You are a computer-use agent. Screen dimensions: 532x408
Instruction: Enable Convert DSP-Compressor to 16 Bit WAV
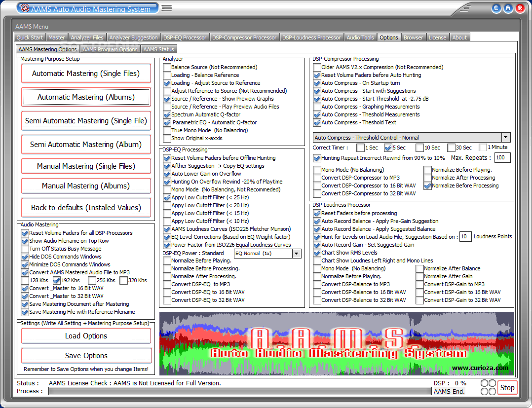317,186
